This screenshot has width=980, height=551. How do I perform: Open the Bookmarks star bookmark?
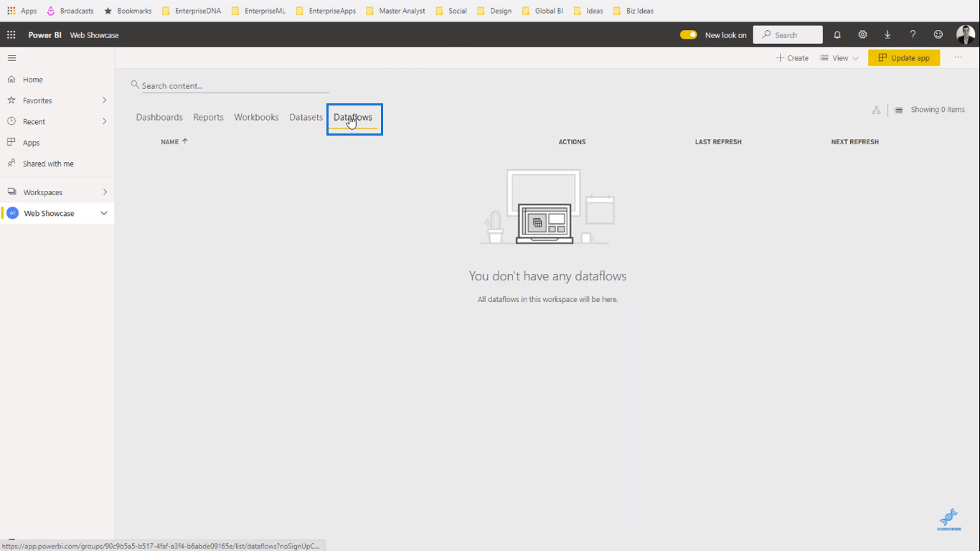coord(128,11)
